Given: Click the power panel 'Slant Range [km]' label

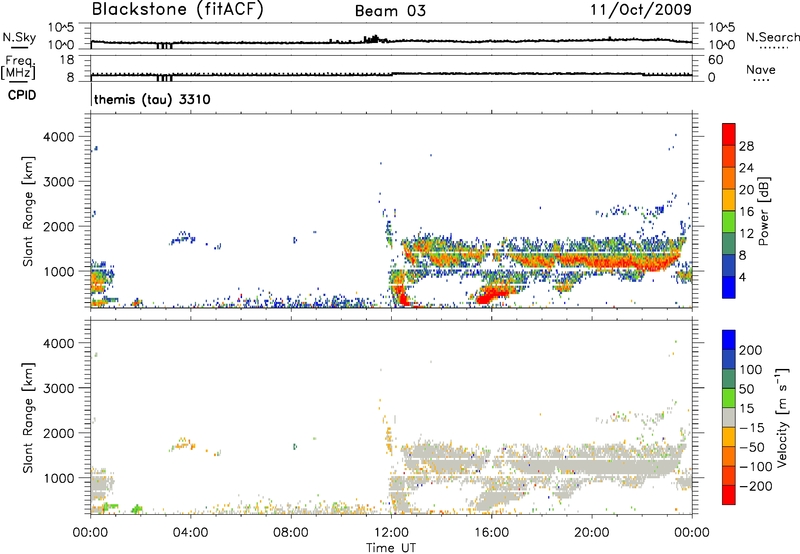Looking at the screenshot, I should coord(28,211).
